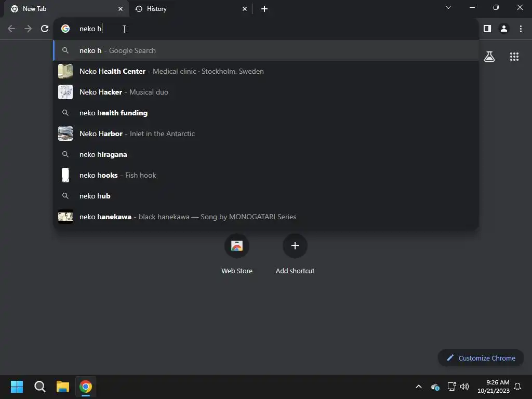Image resolution: width=532 pixels, height=399 pixels.
Task: Go forward using the forward arrow
Action: click(28, 29)
